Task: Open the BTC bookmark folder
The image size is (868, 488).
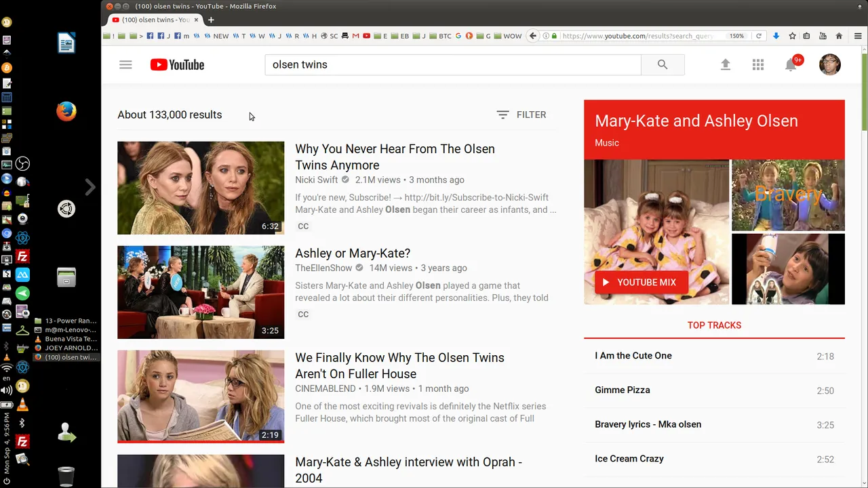Action: coord(441,36)
